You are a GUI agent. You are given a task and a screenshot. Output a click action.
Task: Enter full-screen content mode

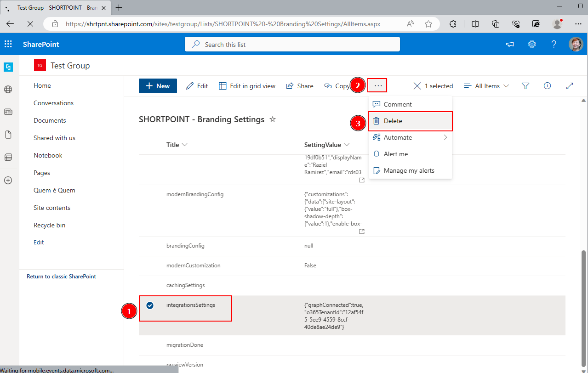click(570, 86)
